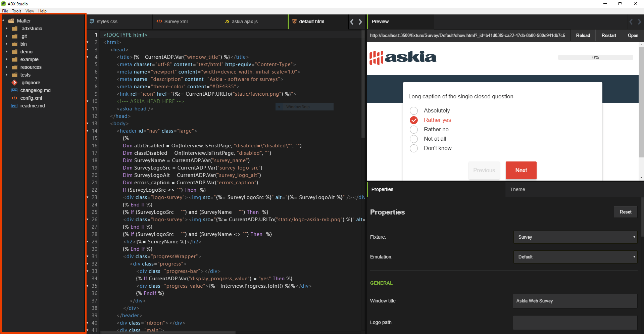
Task: Choose the "Not at all" answer option
Action: tap(414, 139)
